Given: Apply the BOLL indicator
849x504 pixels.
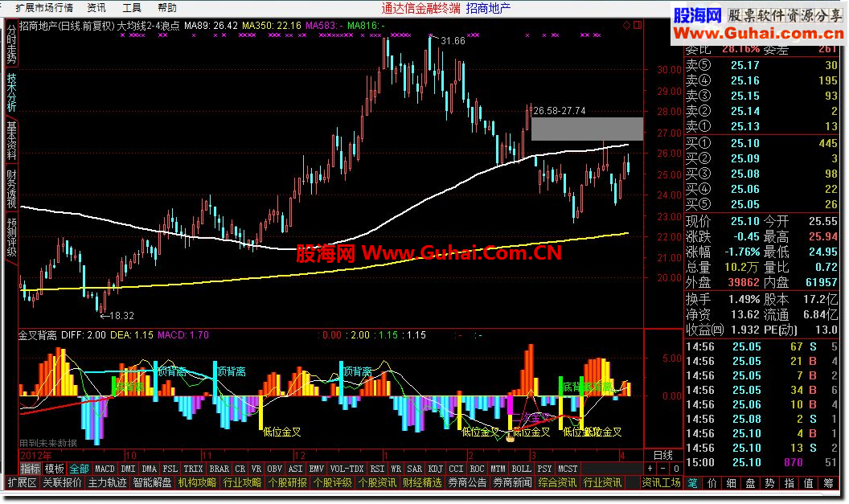Looking at the screenshot, I should point(522,469).
